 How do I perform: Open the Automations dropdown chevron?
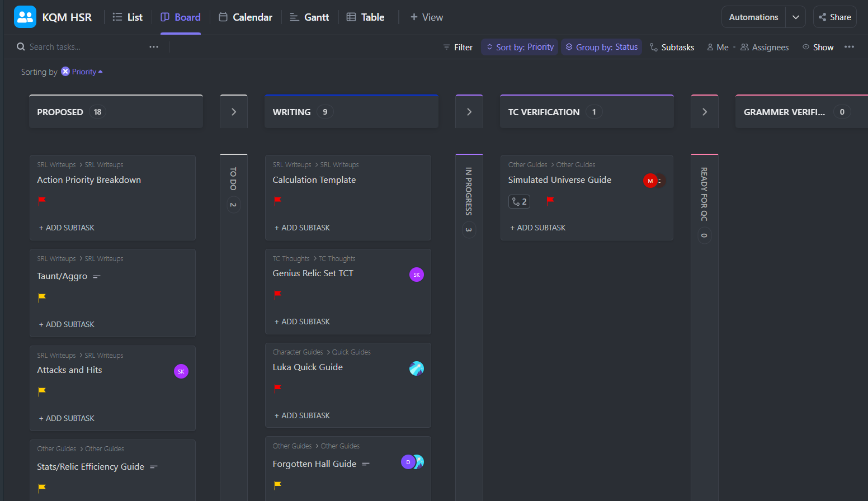click(x=795, y=17)
